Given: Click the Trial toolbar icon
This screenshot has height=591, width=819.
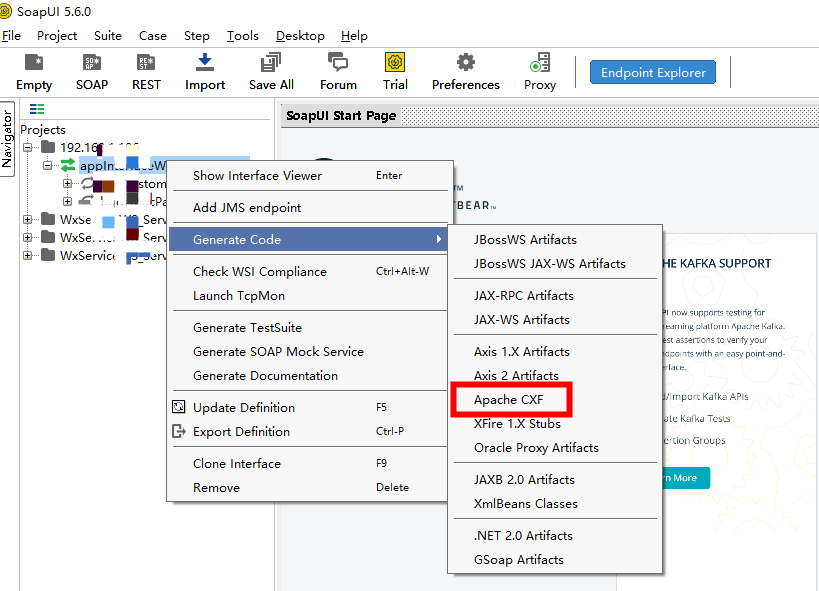Looking at the screenshot, I should (x=395, y=62).
